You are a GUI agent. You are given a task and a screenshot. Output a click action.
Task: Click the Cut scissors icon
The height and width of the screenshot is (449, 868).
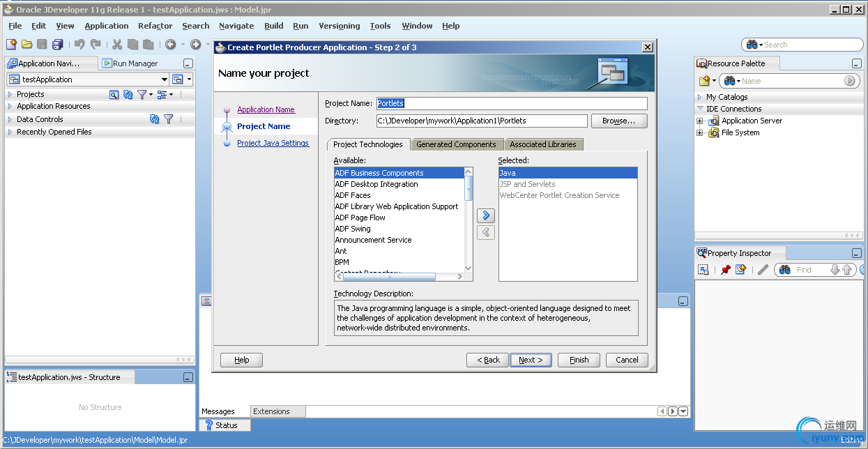pyautogui.click(x=117, y=45)
